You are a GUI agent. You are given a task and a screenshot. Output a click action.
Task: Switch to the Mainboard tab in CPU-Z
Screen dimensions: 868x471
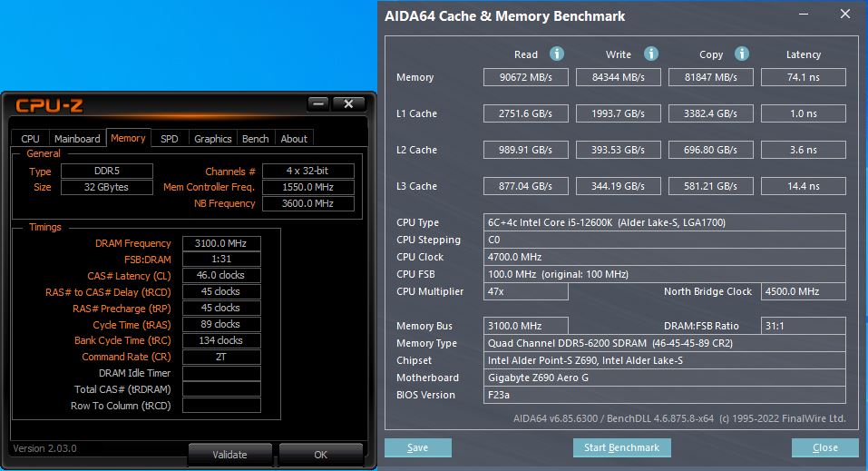click(77, 139)
